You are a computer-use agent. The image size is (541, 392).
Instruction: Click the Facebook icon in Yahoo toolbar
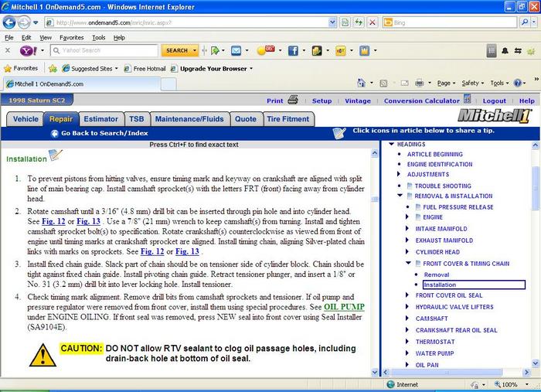click(x=293, y=51)
